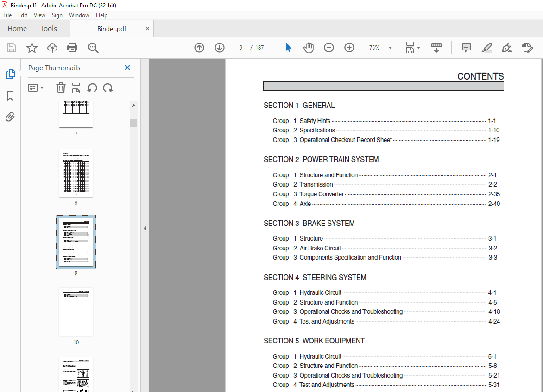
Task: Click the current page number field
Action: point(240,48)
